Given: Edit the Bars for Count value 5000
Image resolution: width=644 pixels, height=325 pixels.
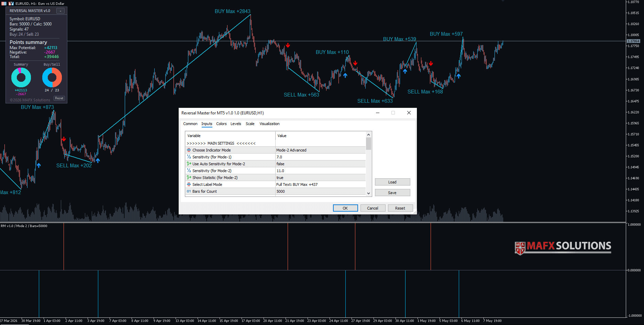Looking at the screenshot, I should [320, 191].
